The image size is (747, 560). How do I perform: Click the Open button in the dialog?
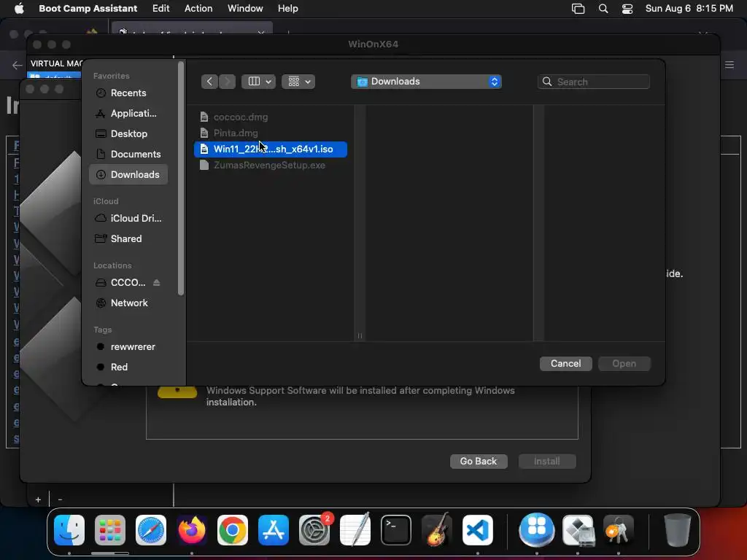(x=624, y=363)
